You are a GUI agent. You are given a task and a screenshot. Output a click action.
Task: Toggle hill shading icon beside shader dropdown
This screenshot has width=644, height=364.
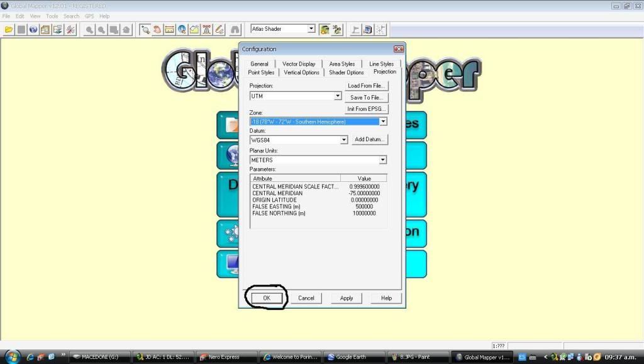pyautogui.click(x=325, y=30)
